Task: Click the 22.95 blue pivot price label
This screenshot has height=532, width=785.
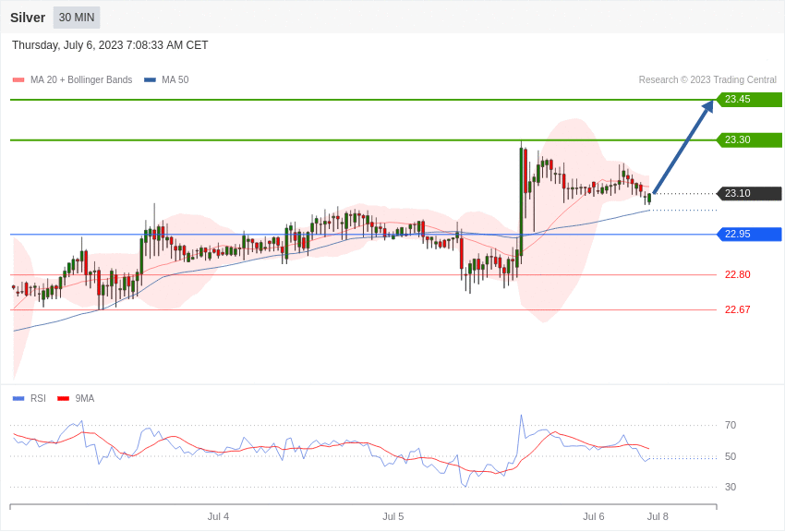Action: point(750,235)
